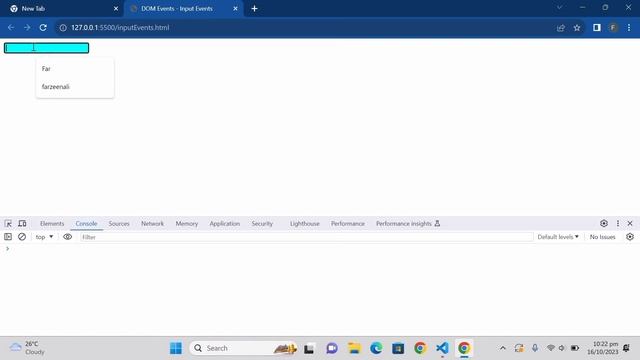Viewport: 640px width, 360px height.
Task: Open Task View on taskbar
Action: [x=309, y=348]
